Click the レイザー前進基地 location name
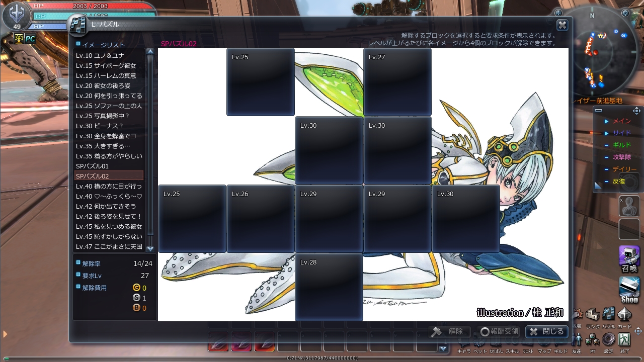 pos(598,101)
